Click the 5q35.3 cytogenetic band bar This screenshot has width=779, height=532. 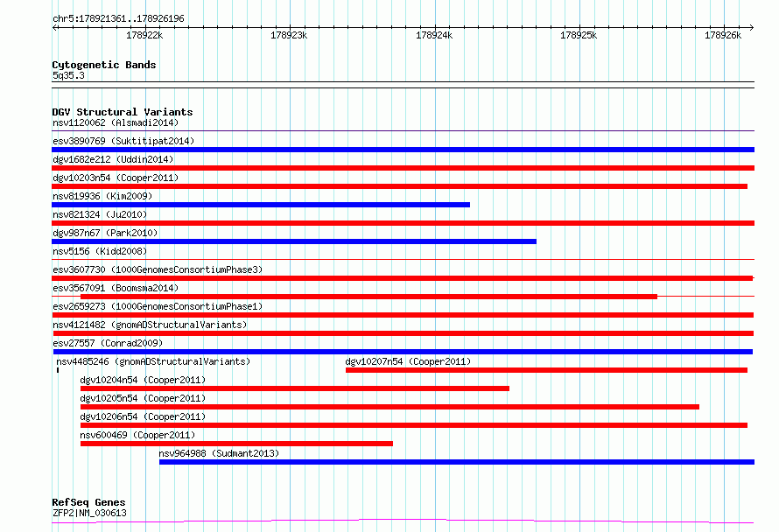[403, 85]
